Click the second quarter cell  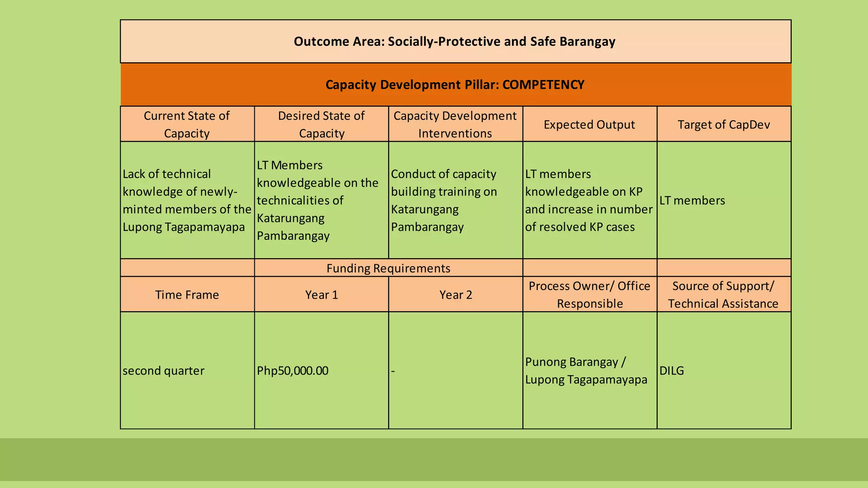coord(187,371)
